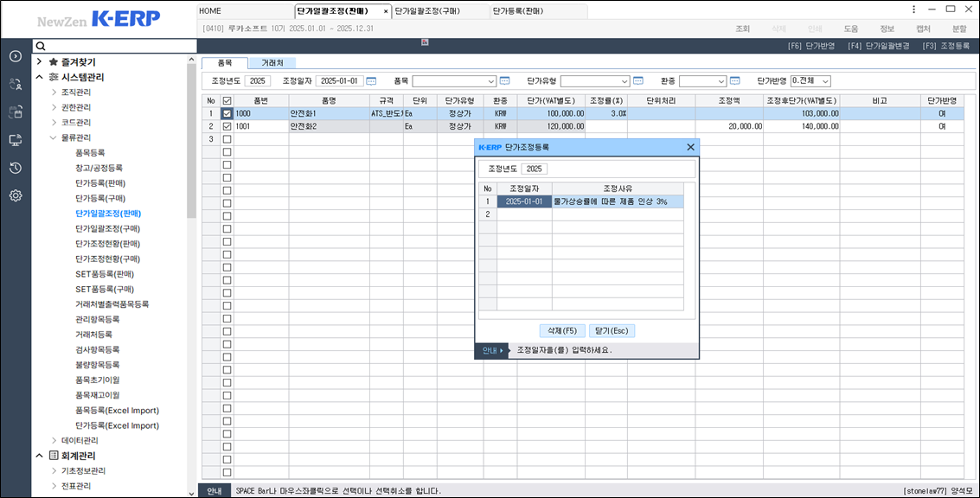
Task: Collapse the 시스템관리 tree node
Action: 40,77
